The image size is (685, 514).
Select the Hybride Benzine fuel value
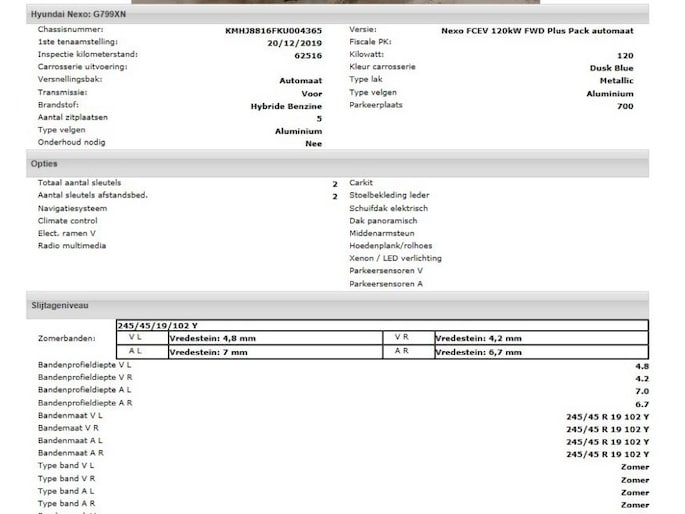286,105
